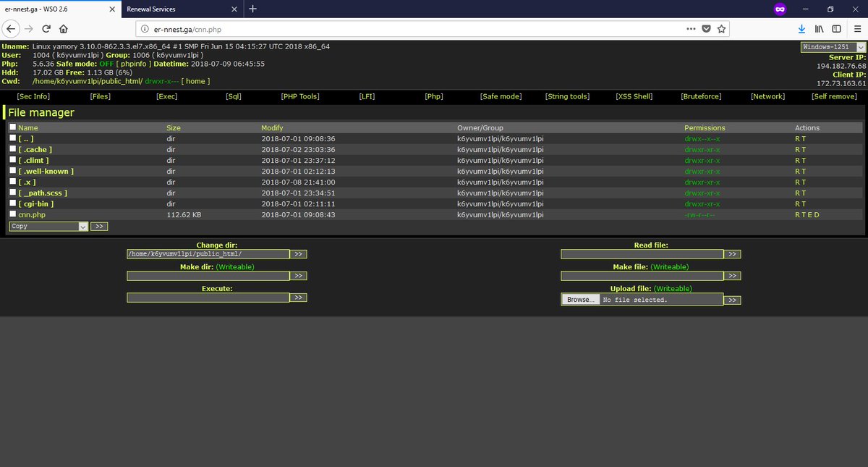Viewport: 868px width, 467px height.
Task: Click the >> button next to Copy dropdown
Action: point(100,226)
